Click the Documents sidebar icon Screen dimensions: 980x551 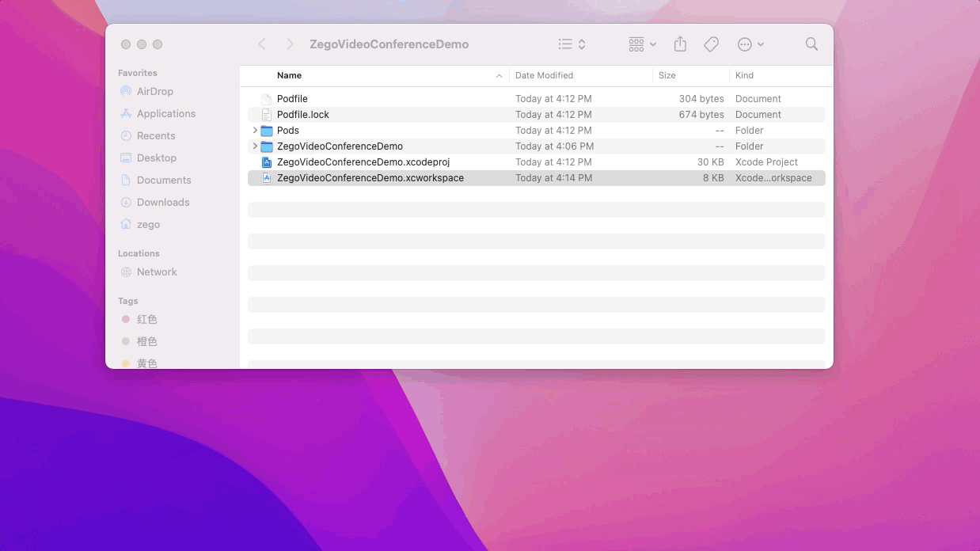(x=126, y=180)
